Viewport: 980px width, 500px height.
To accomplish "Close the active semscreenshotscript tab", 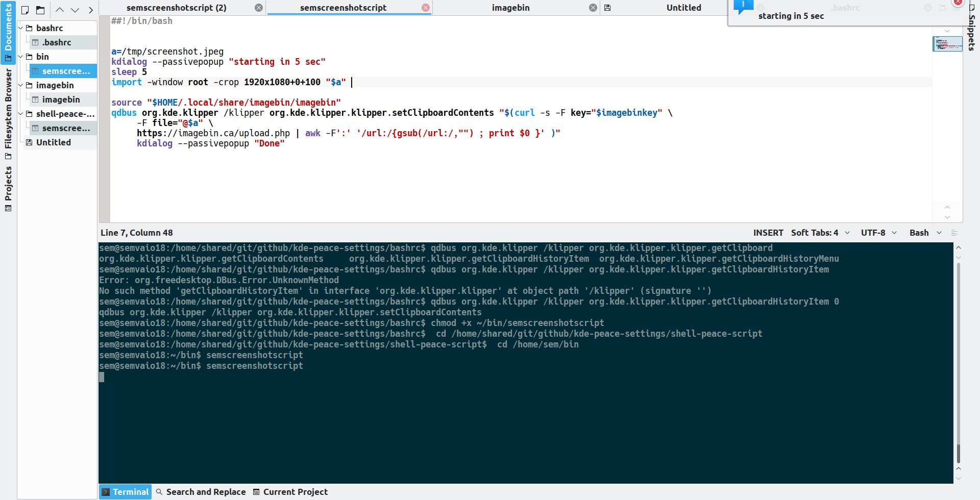I will click(426, 8).
